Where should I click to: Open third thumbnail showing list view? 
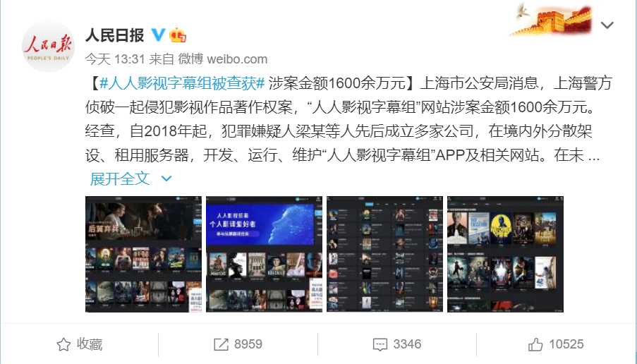[x=384, y=255]
